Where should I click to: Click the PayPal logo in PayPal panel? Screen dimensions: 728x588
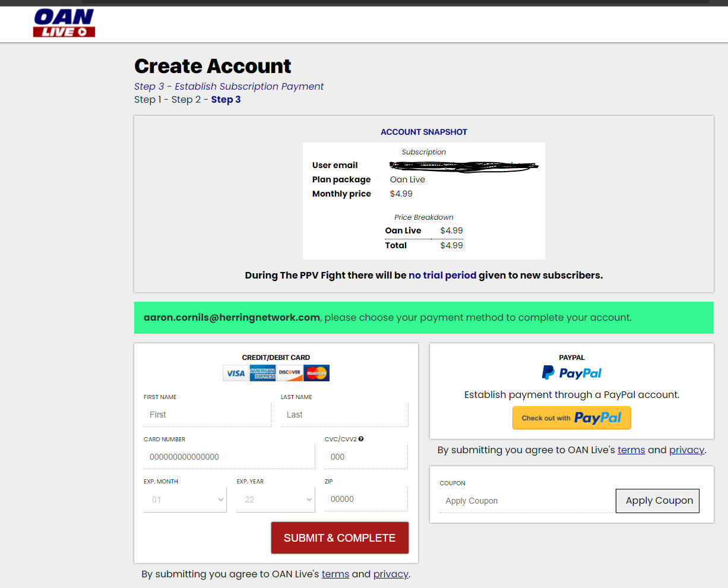(x=572, y=373)
